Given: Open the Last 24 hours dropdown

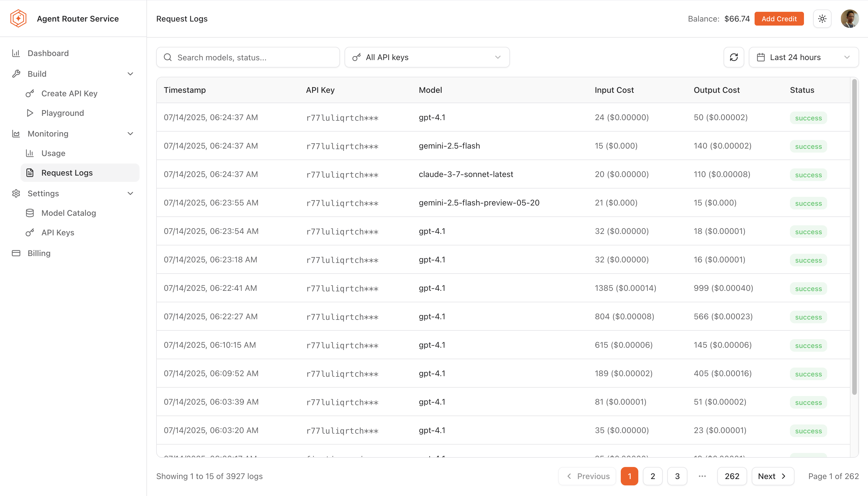Looking at the screenshot, I should pos(804,57).
